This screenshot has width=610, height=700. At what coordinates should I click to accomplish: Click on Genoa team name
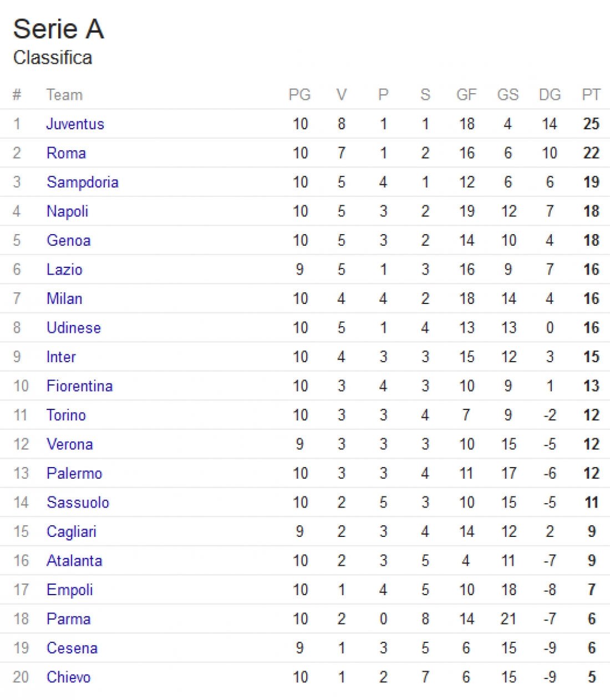pyautogui.click(x=68, y=240)
